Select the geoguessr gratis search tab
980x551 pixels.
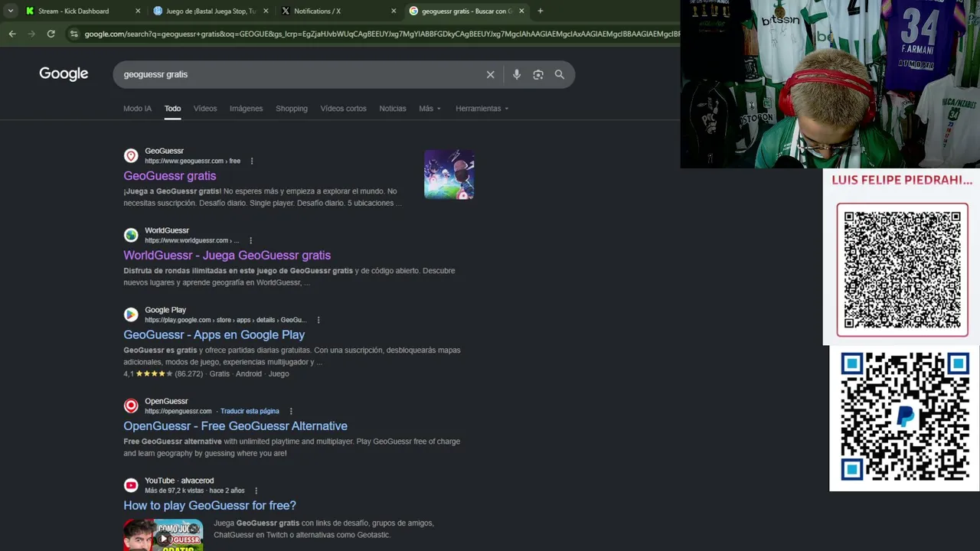click(467, 11)
